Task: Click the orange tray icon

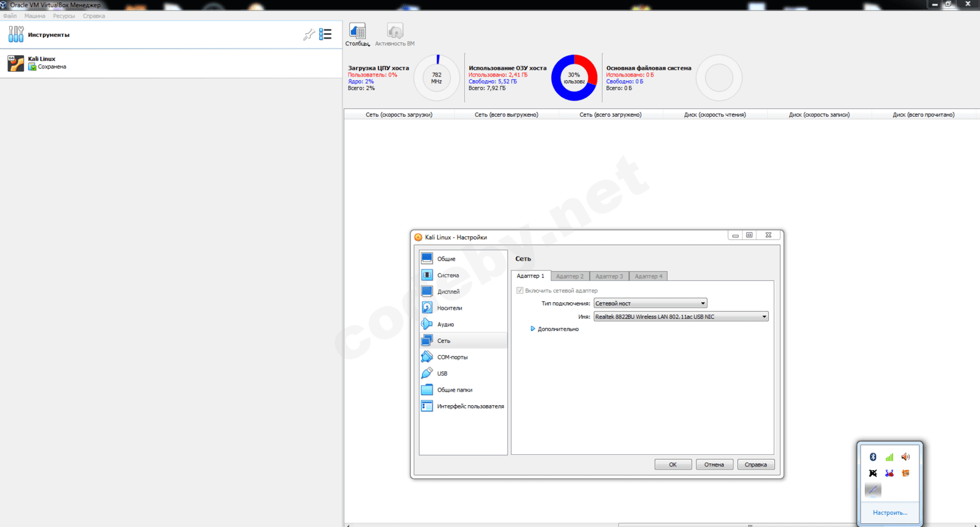Action: 905,473
